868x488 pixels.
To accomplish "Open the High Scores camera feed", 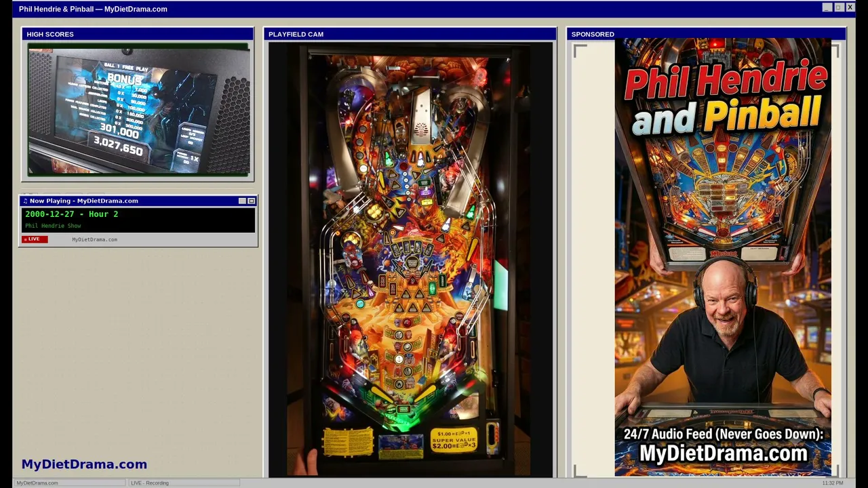I will coord(138,110).
